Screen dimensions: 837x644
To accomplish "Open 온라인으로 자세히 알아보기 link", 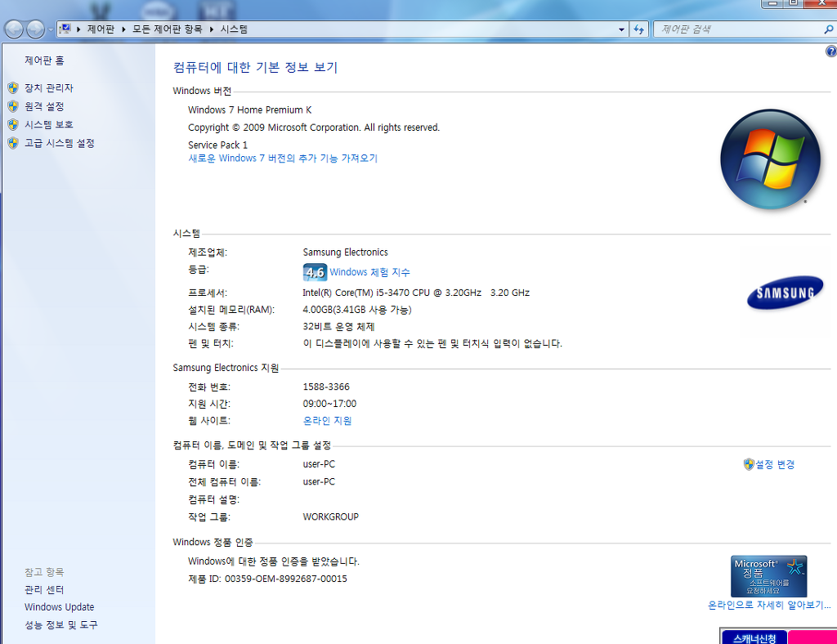I will pos(769,605).
